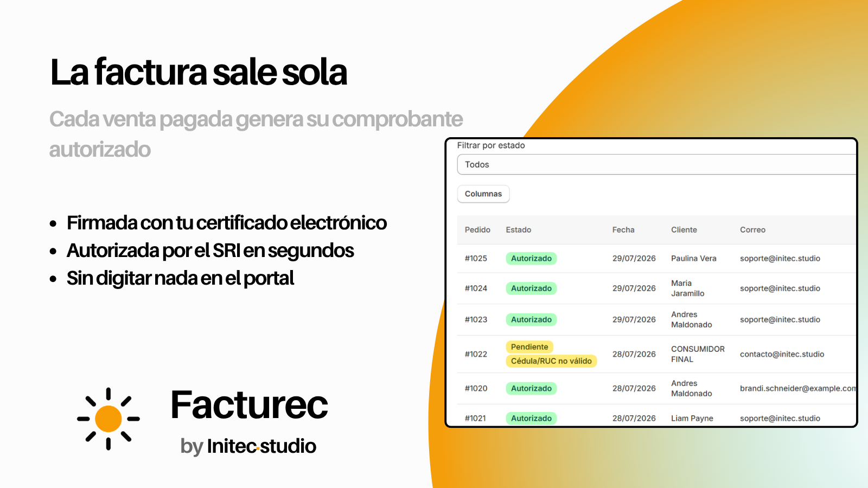Open order #1024
868x488 pixels.
476,288
